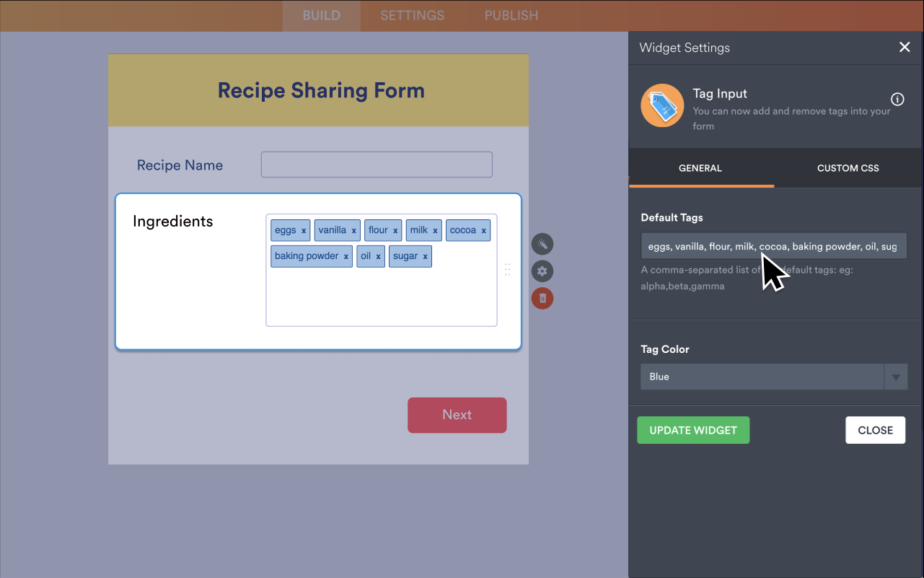The image size is (924, 578).
Task: Click the Recipe Name text field
Action: pyautogui.click(x=376, y=164)
